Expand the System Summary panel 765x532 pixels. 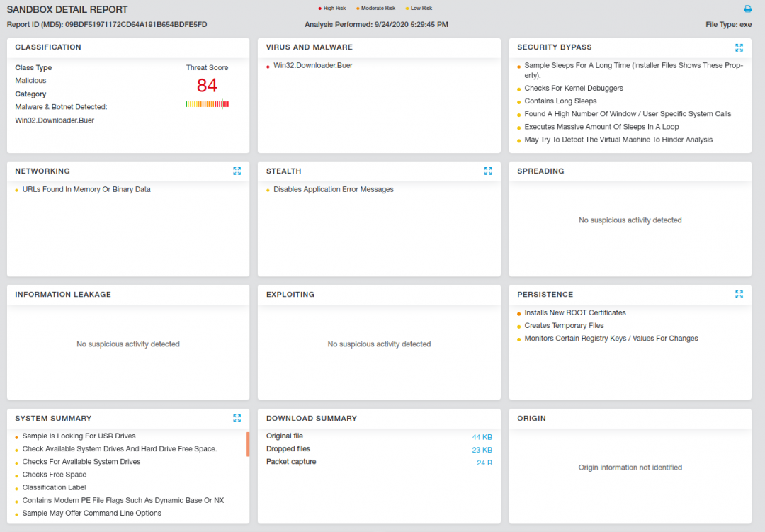(x=237, y=418)
